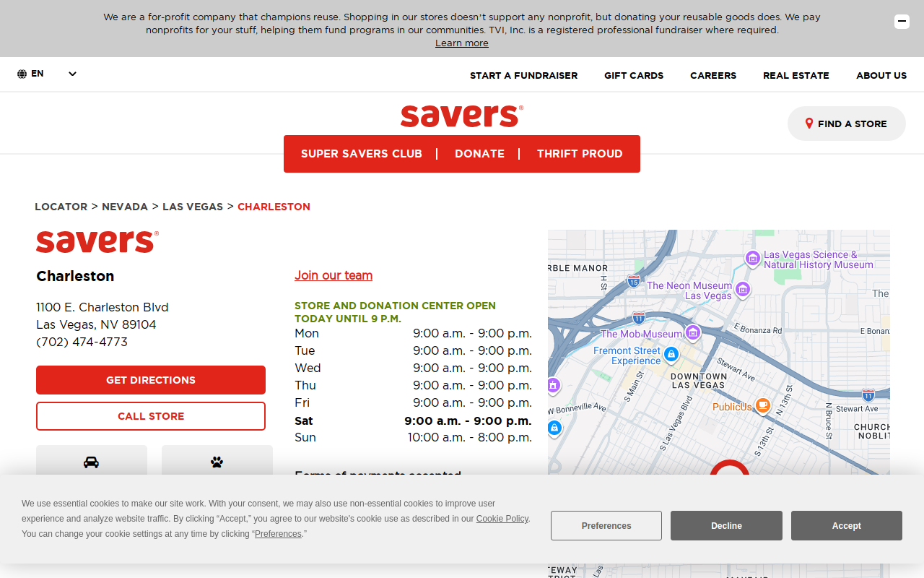Click Store and Donation Center Open status text

(x=395, y=312)
